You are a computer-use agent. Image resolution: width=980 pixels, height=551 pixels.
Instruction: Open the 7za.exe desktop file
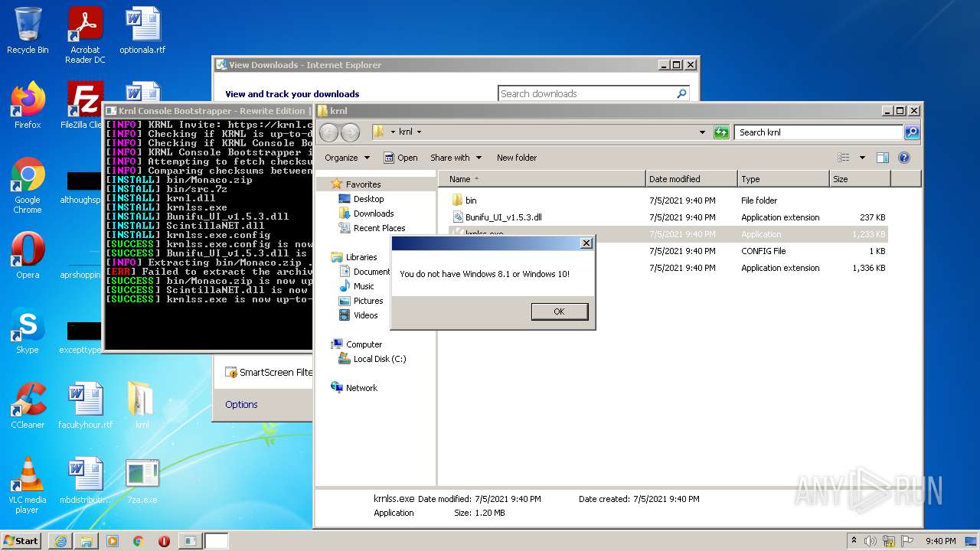click(142, 481)
